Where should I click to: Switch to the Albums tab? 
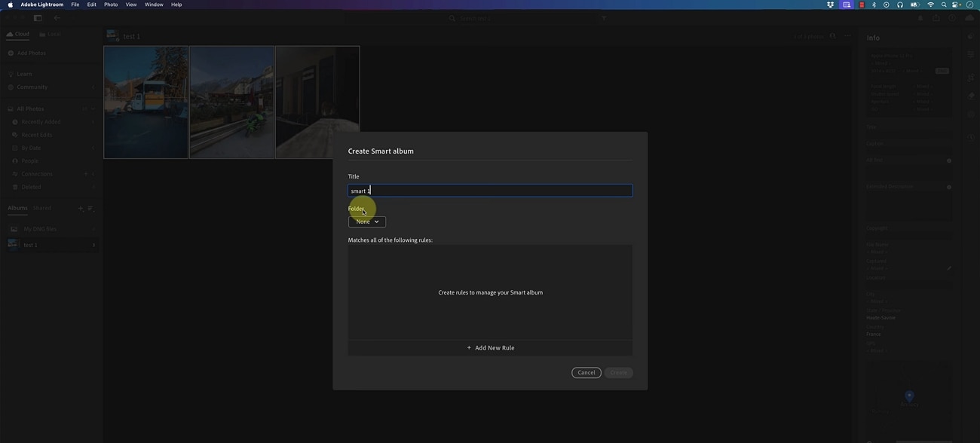pyautogui.click(x=17, y=208)
